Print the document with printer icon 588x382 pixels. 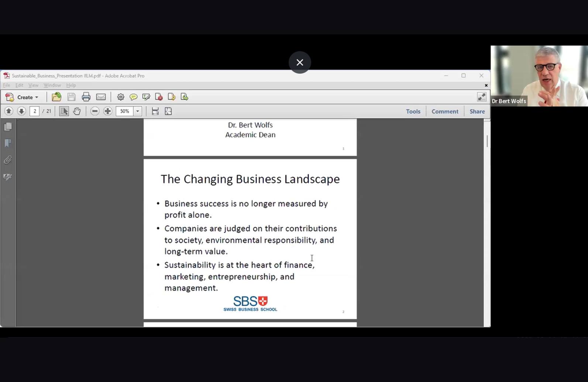86,97
